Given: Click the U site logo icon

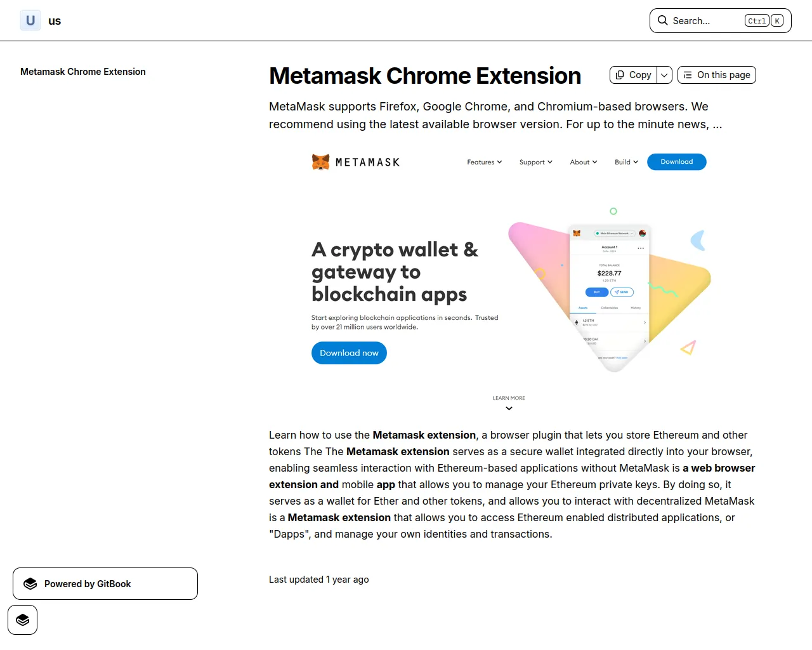Looking at the screenshot, I should pyautogui.click(x=30, y=20).
